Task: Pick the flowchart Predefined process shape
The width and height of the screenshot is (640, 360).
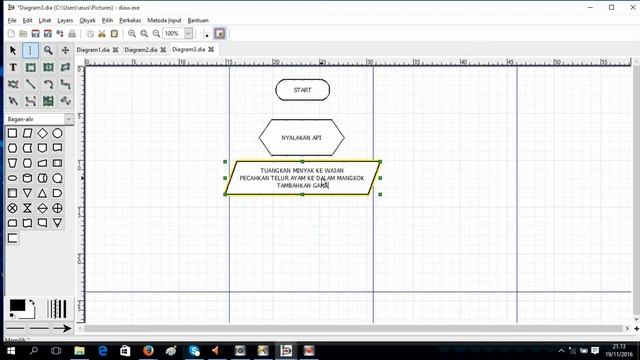Action: coord(58,163)
